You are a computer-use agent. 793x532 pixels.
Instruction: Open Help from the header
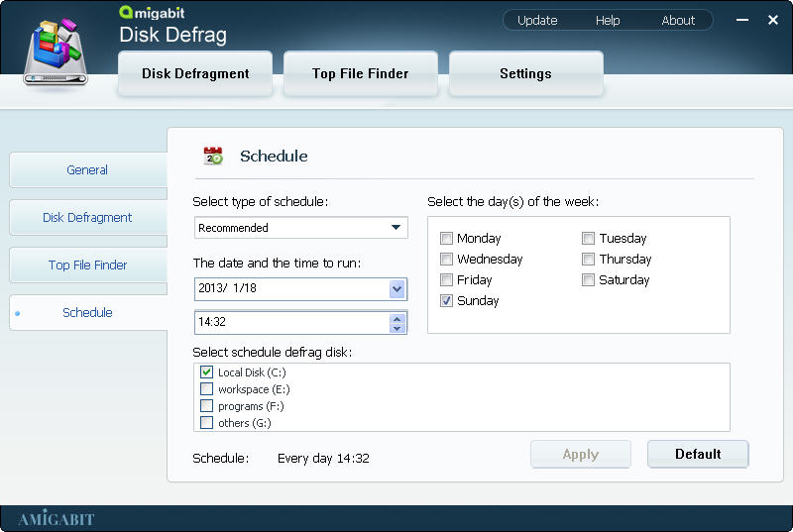608,20
